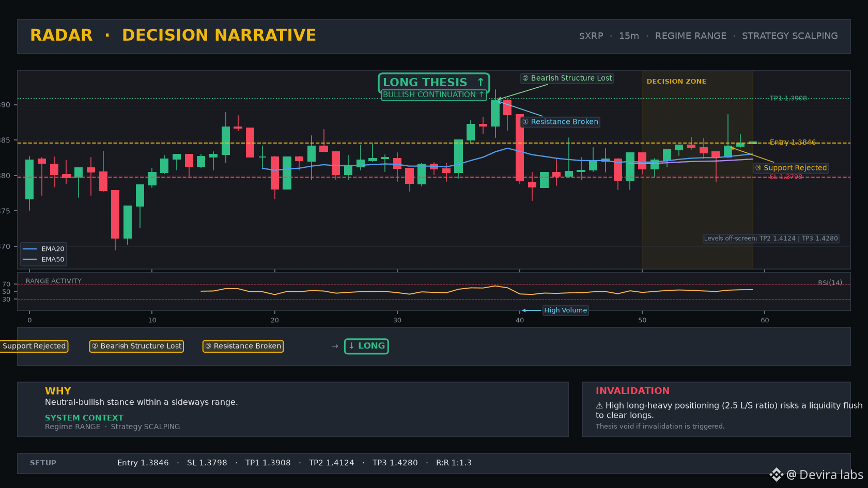The image size is (868, 488).
Task: Click the INVALIDATION warning triangle icon
Action: point(599,406)
